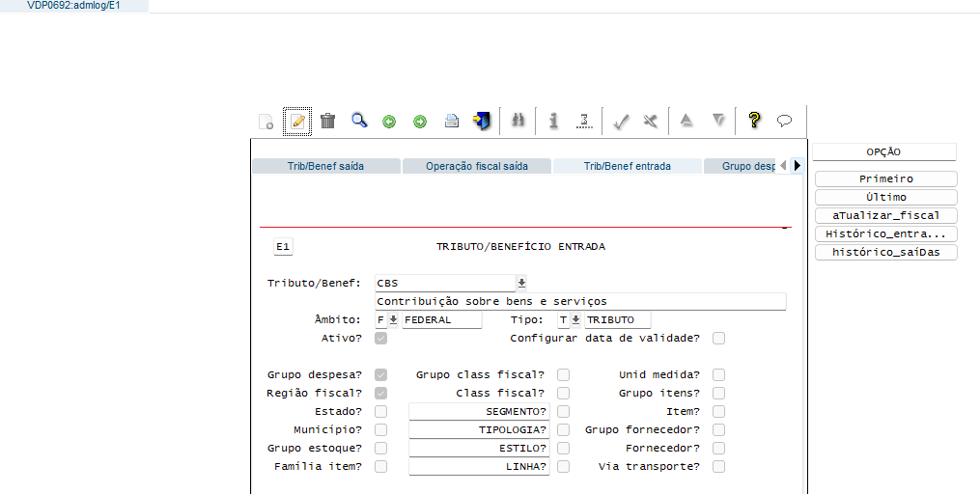Screen dimensions: 980x494
Task: Click the TRIBUTO description field
Action: click(618, 319)
